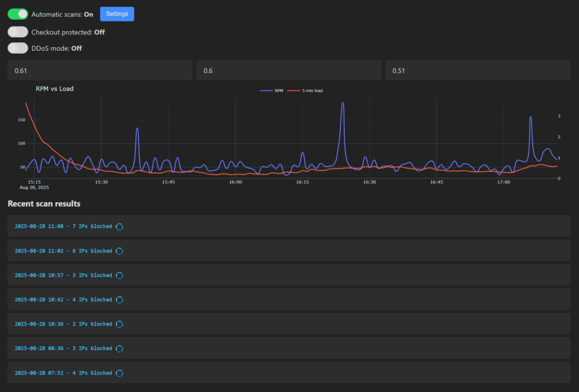579x392 pixels.
Task: Click the circle icon on the 08:36 scan
Action: [x=119, y=349]
